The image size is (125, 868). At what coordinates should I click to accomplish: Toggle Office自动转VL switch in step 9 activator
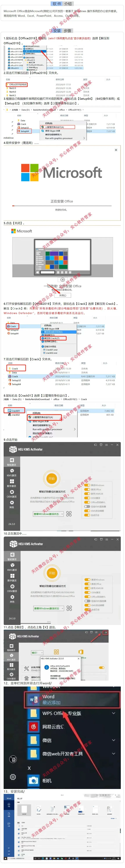(x=87, y=502)
